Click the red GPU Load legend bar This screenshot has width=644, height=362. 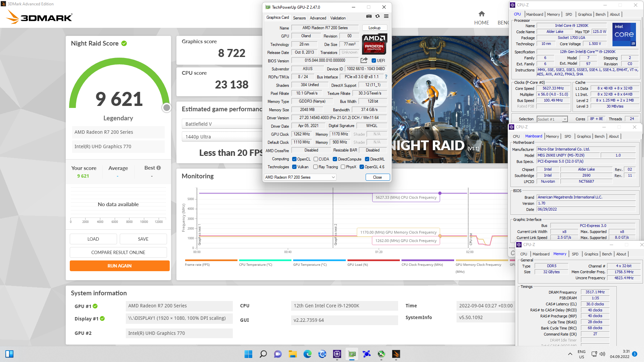pos(373,260)
